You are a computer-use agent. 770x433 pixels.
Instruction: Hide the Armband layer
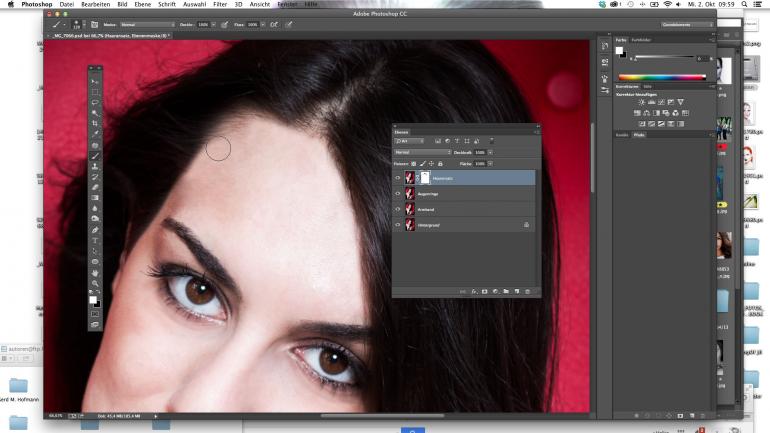click(x=398, y=210)
